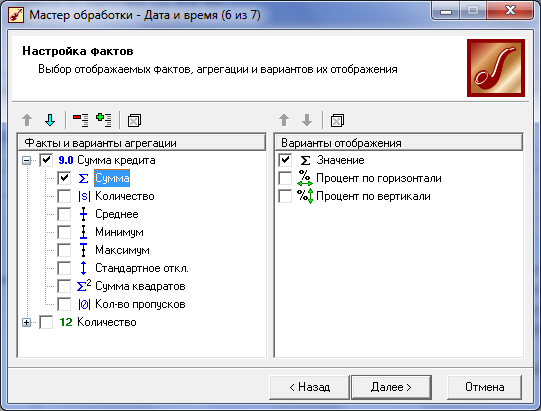Go back with the Назад button
Image resolution: width=541 pixels, height=411 pixels.
click(x=309, y=387)
